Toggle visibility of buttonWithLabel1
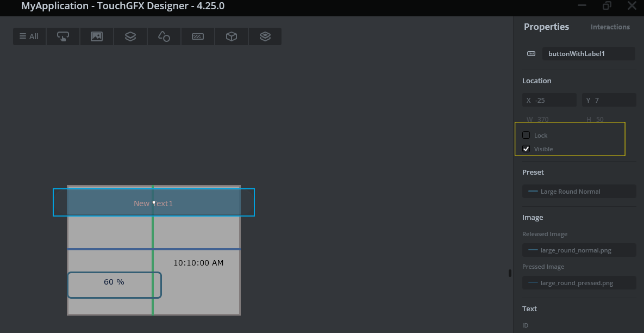 click(x=526, y=148)
